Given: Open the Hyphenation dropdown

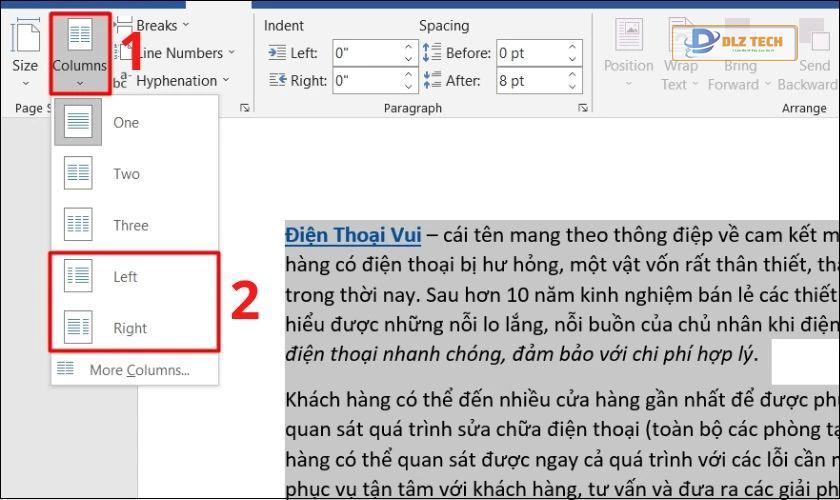Looking at the screenshot, I should (x=177, y=81).
